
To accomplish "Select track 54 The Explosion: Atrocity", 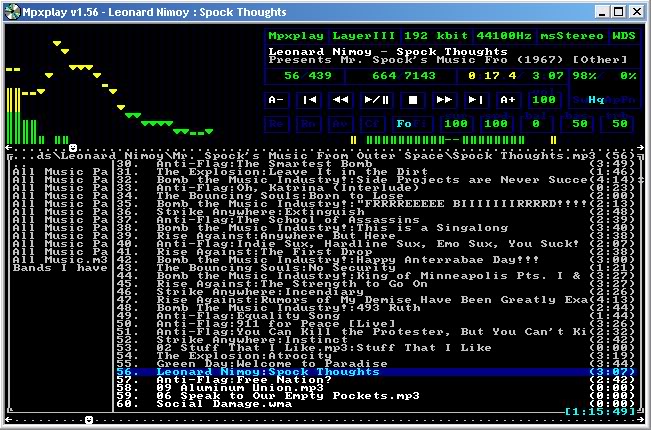I will point(220,354).
